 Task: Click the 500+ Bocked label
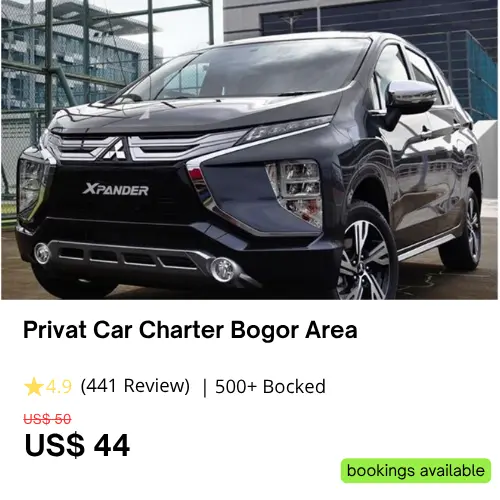pyautogui.click(x=270, y=387)
